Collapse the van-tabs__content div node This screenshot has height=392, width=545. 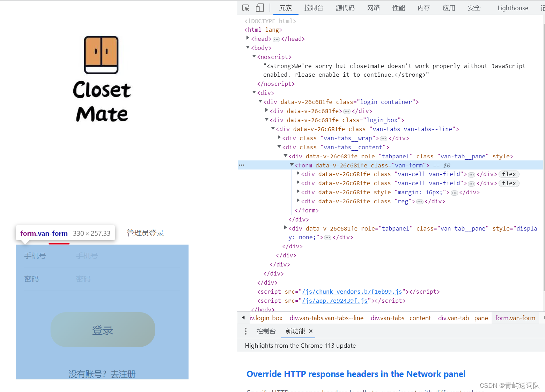pyautogui.click(x=279, y=146)
